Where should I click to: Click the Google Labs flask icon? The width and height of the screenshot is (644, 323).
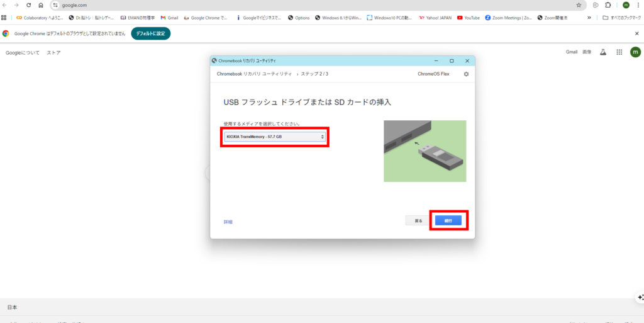coord(602,52)
